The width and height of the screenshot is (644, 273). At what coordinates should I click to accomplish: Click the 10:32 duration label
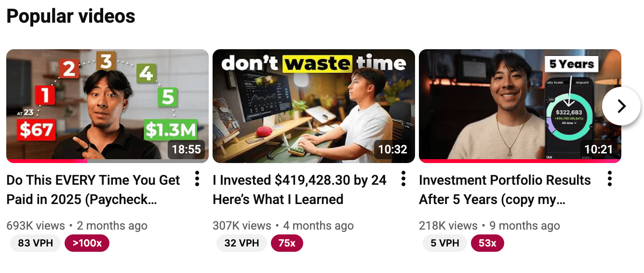tap(392, 150)
